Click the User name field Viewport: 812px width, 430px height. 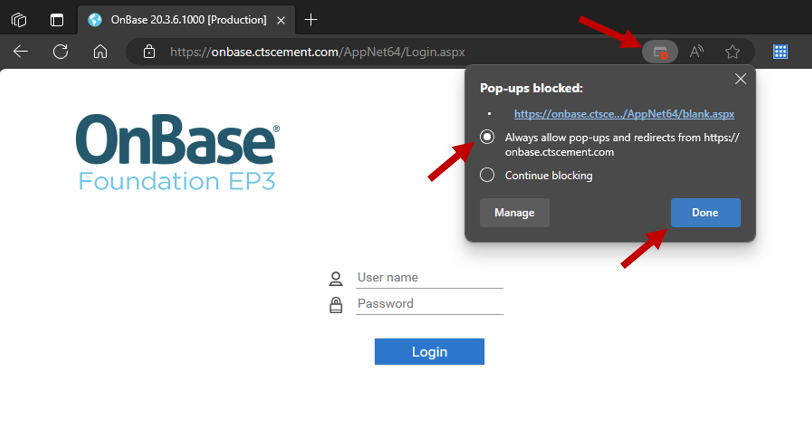[429, 278]
